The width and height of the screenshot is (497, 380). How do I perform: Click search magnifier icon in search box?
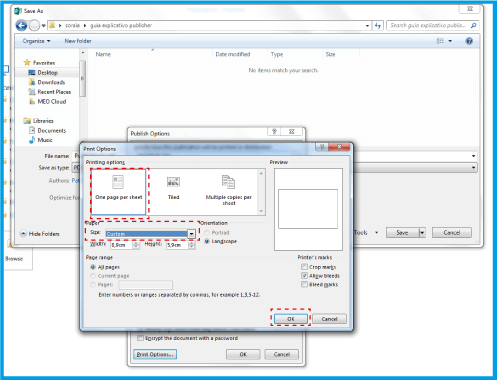click(473, 25)
